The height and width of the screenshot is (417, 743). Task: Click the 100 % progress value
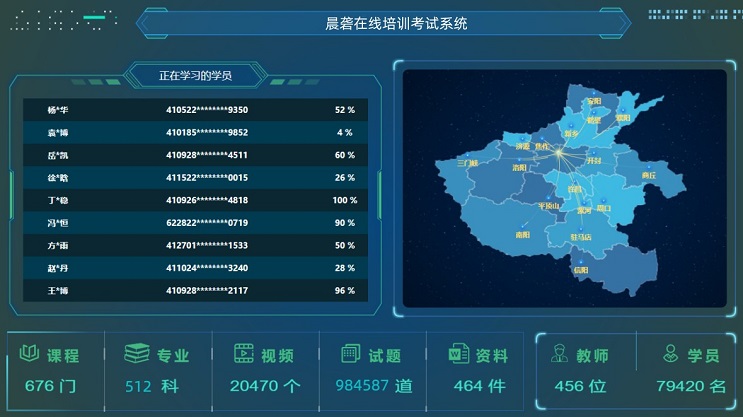pos(345,200)
